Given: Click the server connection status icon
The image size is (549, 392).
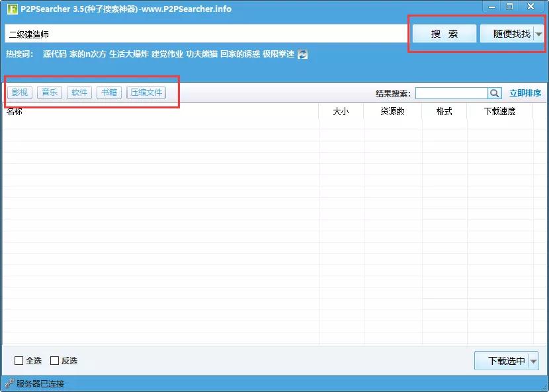Looking at the screenshot, I should (x=9, y=383).
